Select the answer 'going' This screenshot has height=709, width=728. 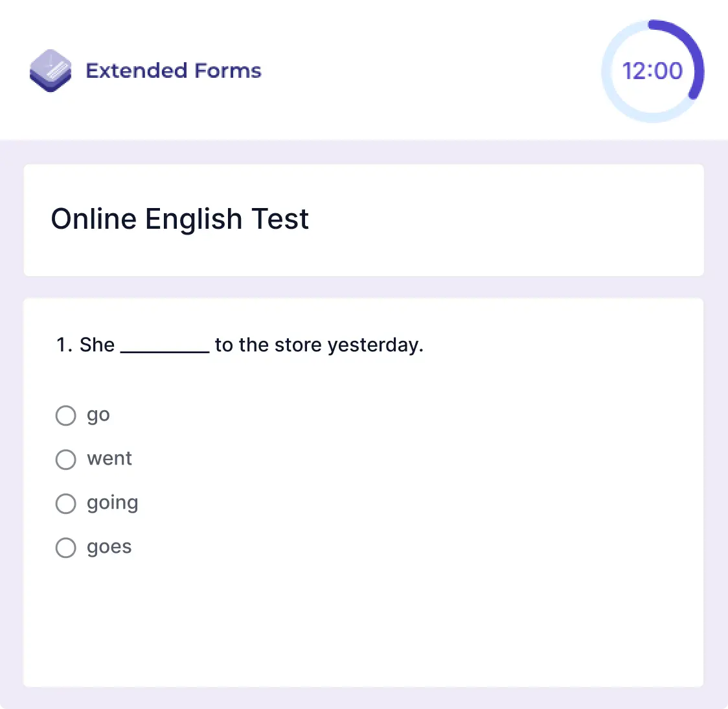click(x=65, y=504)
